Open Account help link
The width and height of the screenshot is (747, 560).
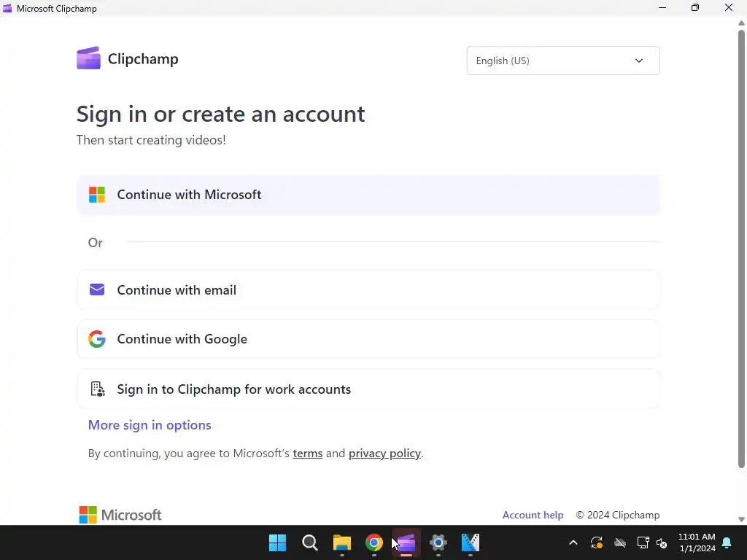[533, 515]
